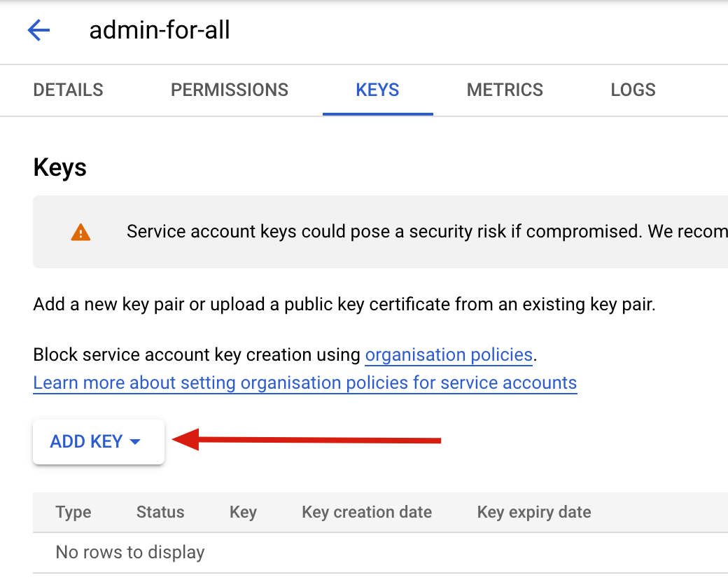Image resolution: width=728 pixels, height=580 pixels.
Task: Open the organisation policies link
Action: (449, 354)
